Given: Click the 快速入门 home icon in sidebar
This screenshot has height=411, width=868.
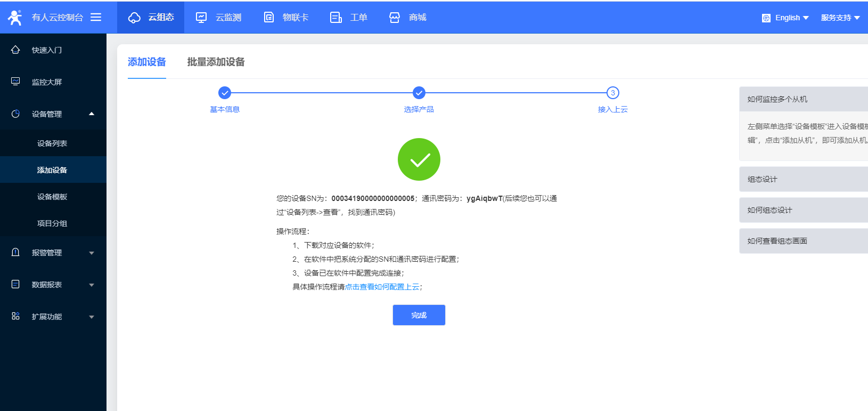Looking at the screenshot, I should pos(15,50).
